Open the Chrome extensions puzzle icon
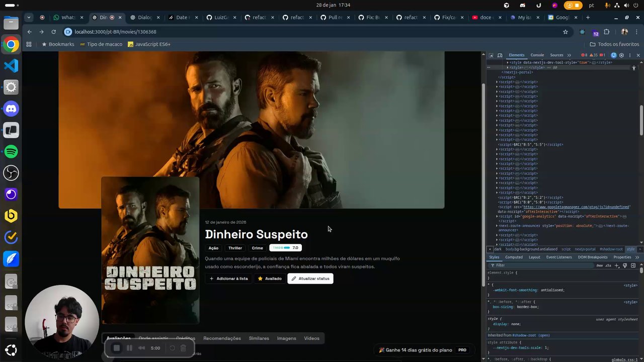This screenshot has height=362, width=644. click(606, 32)
